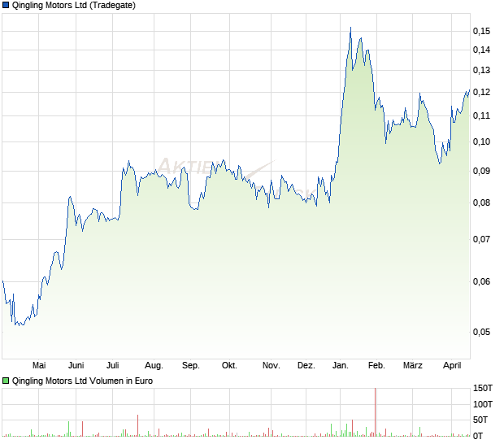Click the 'Feb.' month label
504x444 pixels.
376,366
